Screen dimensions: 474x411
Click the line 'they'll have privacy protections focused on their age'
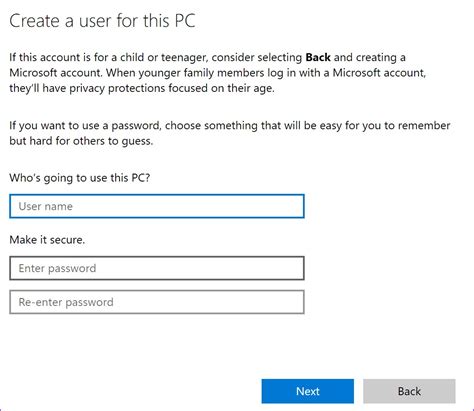[x=142, y=88]
